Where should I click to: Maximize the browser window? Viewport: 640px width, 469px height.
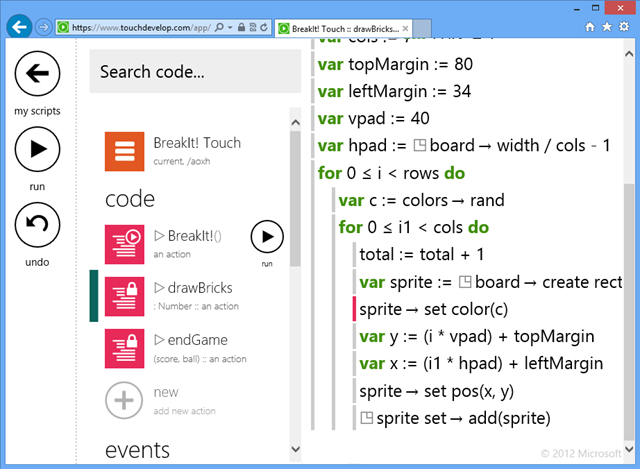pos(596,8)
